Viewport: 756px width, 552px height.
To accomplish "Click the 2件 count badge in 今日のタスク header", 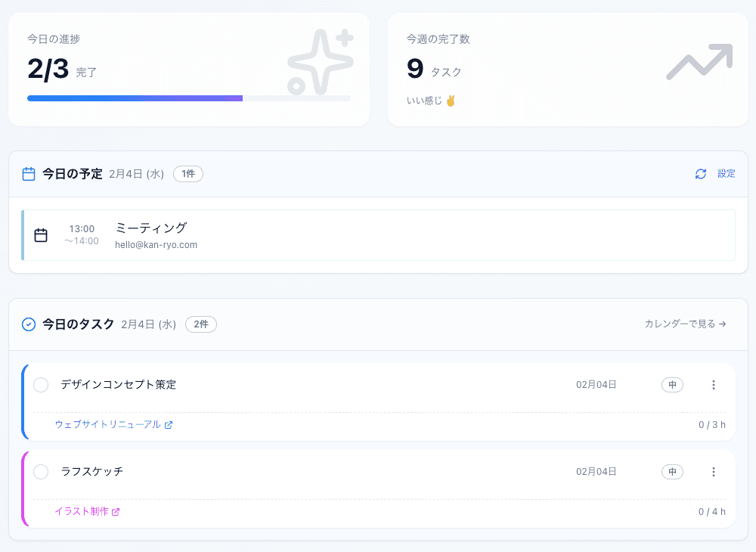I will (200, 324).
